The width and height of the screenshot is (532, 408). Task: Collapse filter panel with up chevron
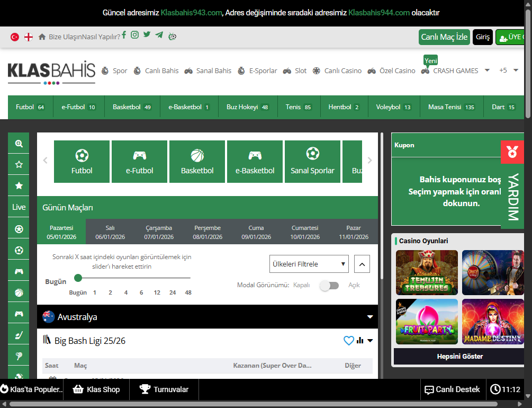pos(362,264)
